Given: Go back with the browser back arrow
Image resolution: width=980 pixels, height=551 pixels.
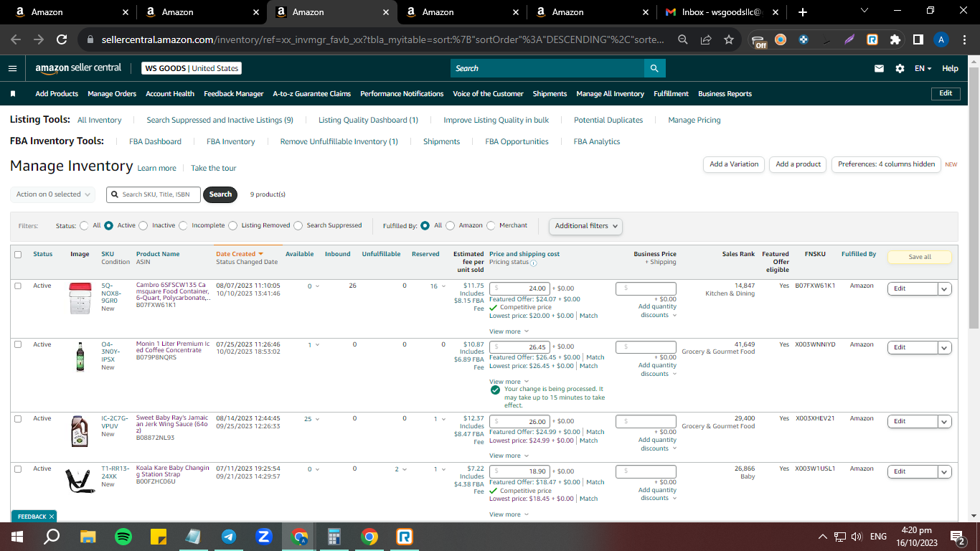Looking at the screenshot, I should click(16, 40).
